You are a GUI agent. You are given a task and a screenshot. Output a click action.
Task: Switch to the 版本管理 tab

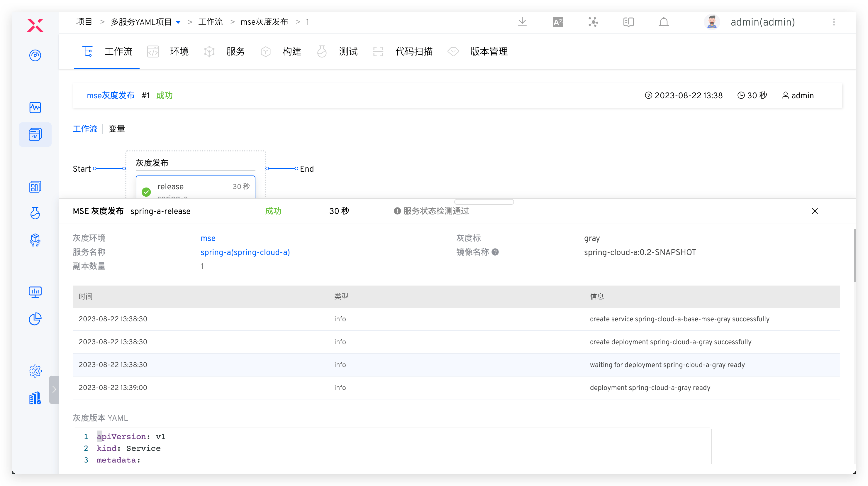pyautogui.click(x=489, y=52)
